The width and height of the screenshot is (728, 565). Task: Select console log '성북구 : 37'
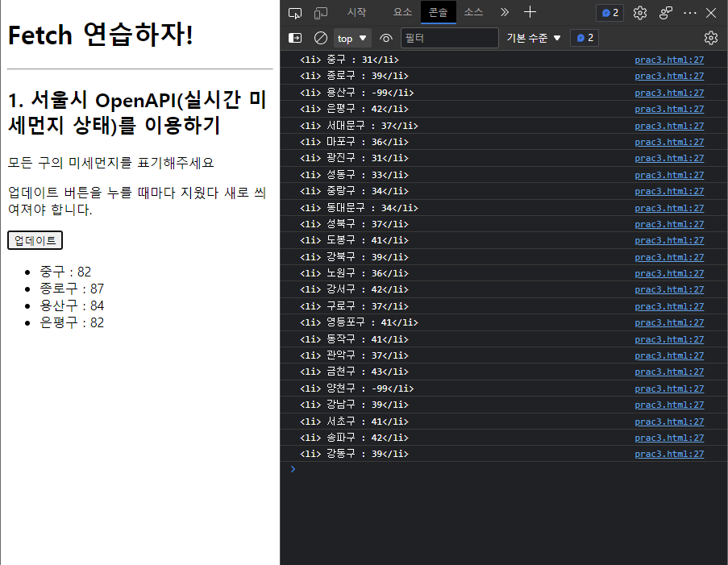tap(354, 224)
